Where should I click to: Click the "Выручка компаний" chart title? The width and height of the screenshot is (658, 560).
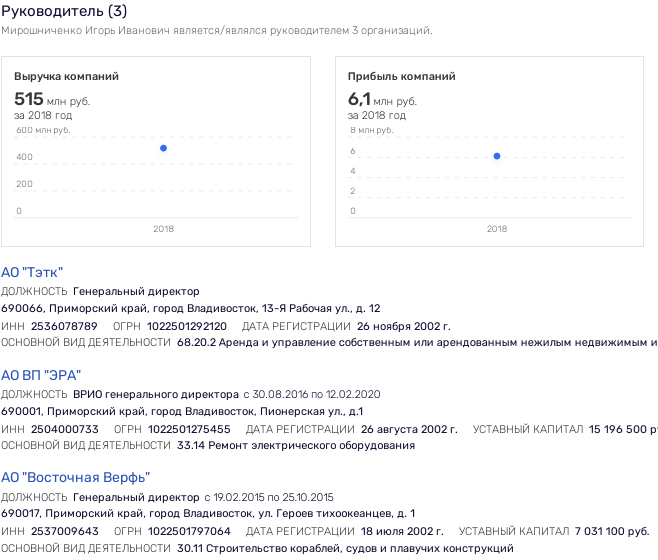point(66,76)
